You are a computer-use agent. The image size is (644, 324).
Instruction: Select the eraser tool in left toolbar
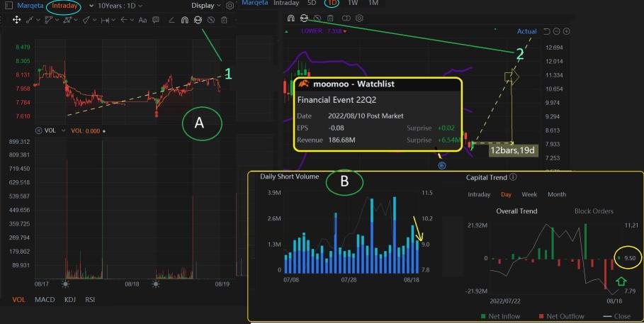(x=171, y=20)
